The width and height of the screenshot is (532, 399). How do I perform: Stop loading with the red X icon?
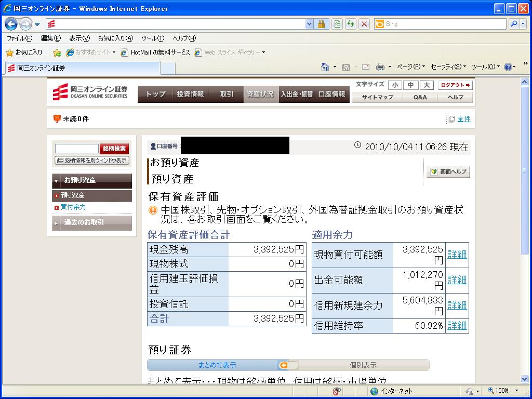pyautogui.click(x=364, y=24)
